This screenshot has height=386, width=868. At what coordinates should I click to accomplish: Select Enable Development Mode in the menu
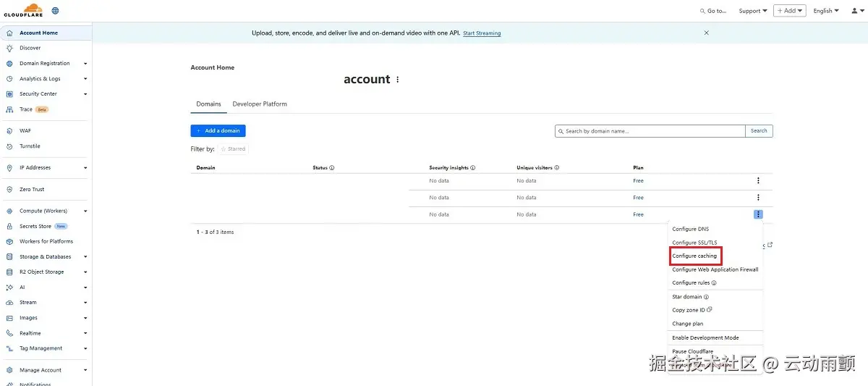click(x=705, y=338)
